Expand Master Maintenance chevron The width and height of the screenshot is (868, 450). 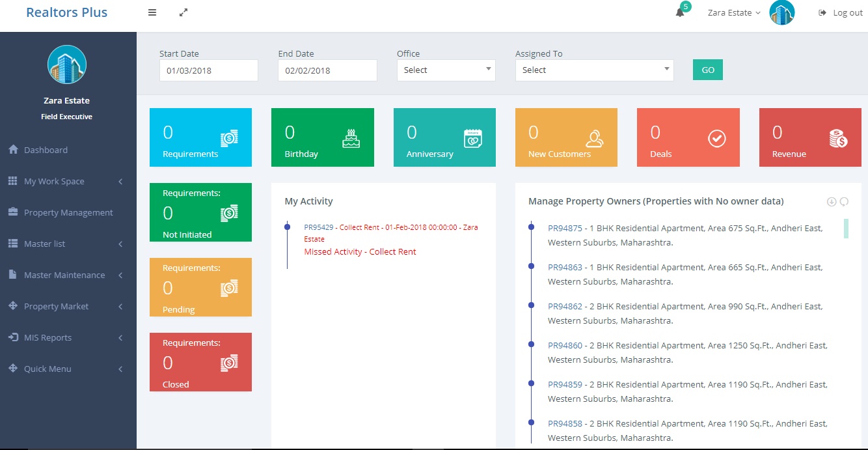[x=120, y=275]
